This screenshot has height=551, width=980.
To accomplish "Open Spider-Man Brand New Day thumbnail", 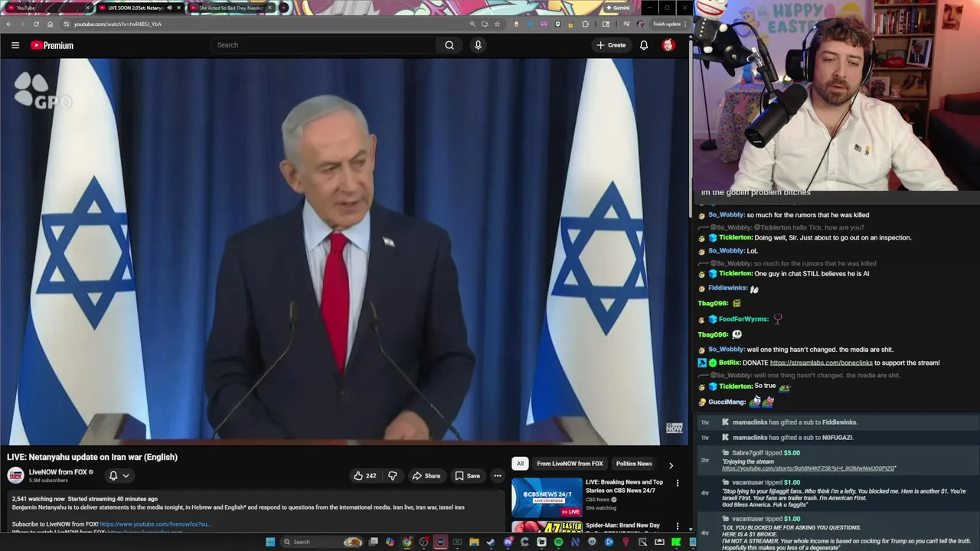I will tap(547, 527).
